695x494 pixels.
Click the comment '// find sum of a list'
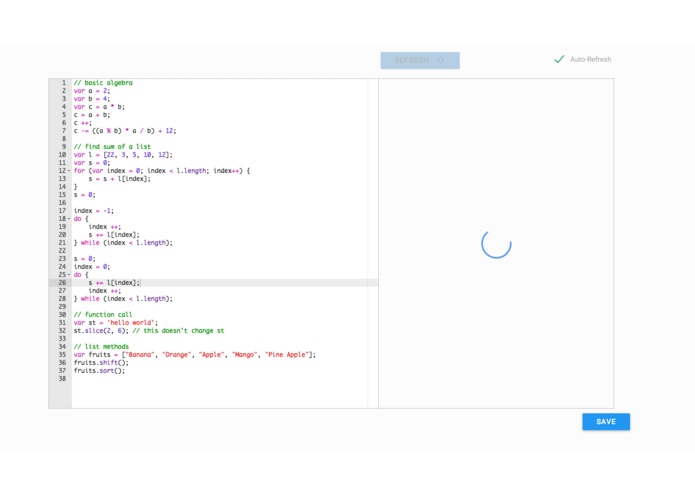[x=112, y=147]
